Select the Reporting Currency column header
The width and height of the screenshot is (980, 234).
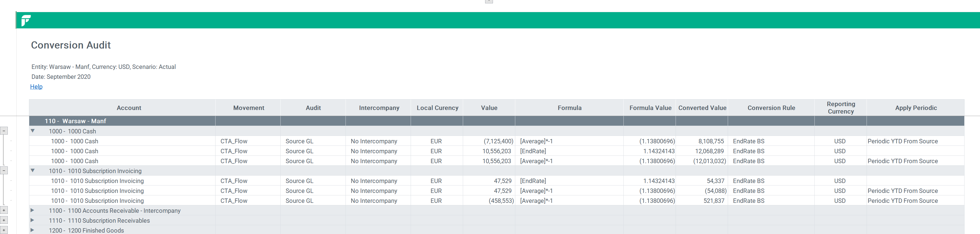tap(840, 108)
